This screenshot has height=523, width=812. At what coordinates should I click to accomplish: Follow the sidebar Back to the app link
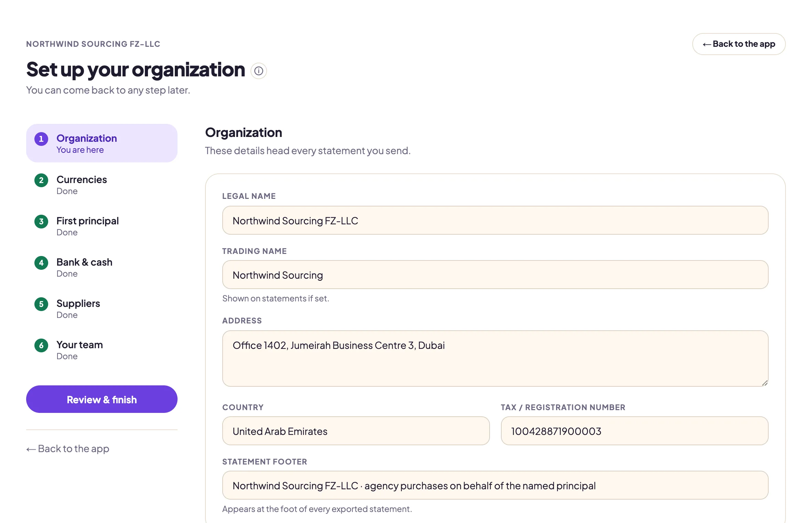68,449
